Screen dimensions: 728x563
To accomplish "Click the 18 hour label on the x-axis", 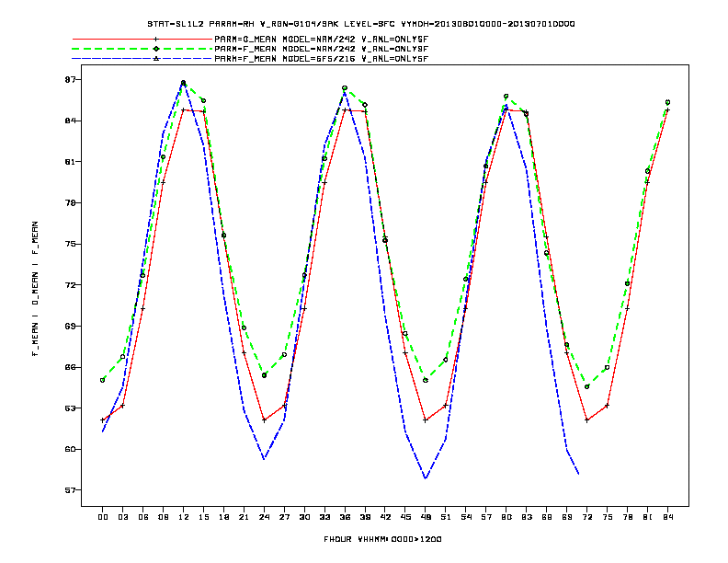I will coord(223,517).
